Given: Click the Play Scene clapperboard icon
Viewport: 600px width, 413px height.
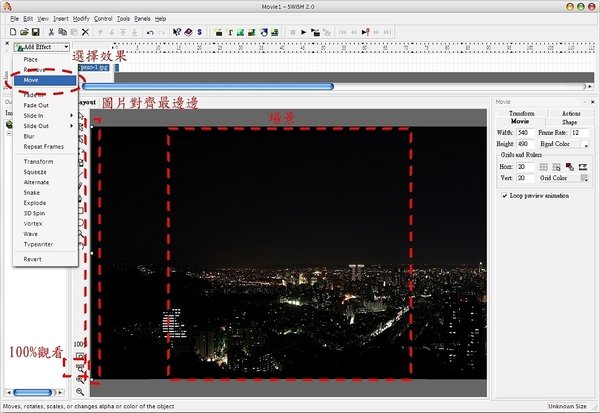Looking at the screenshot, I should (x=315, y=33).
